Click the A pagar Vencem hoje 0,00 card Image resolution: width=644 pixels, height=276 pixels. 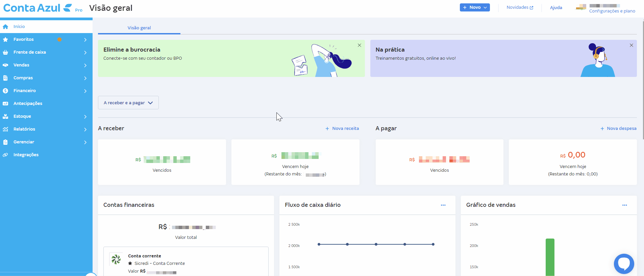573,162
